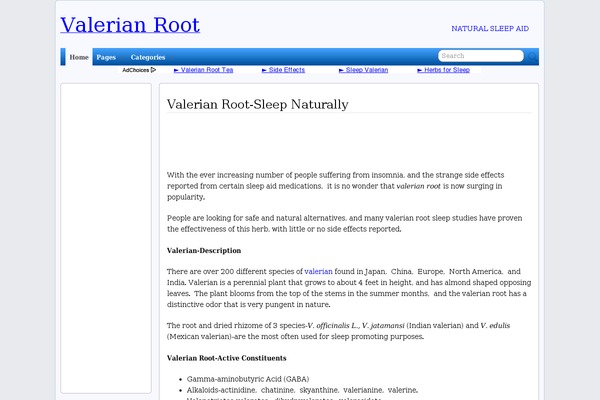600x400 pixels.
Task: Open the Pages menu
Action: click(106, 57)
